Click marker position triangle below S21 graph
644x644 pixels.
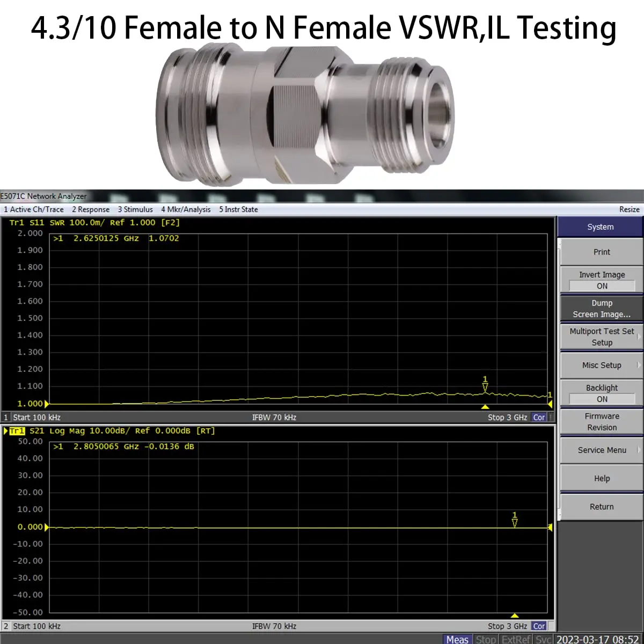click(515, 616)
